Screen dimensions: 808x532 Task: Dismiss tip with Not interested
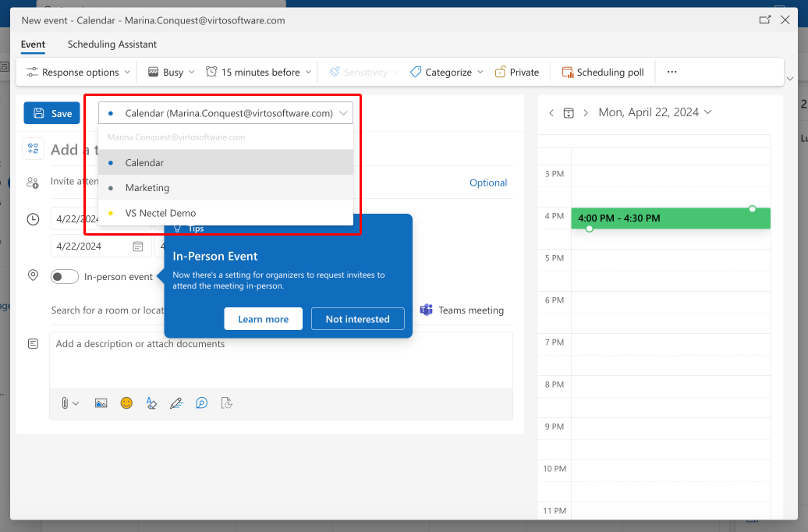click(x=358, y=319)
